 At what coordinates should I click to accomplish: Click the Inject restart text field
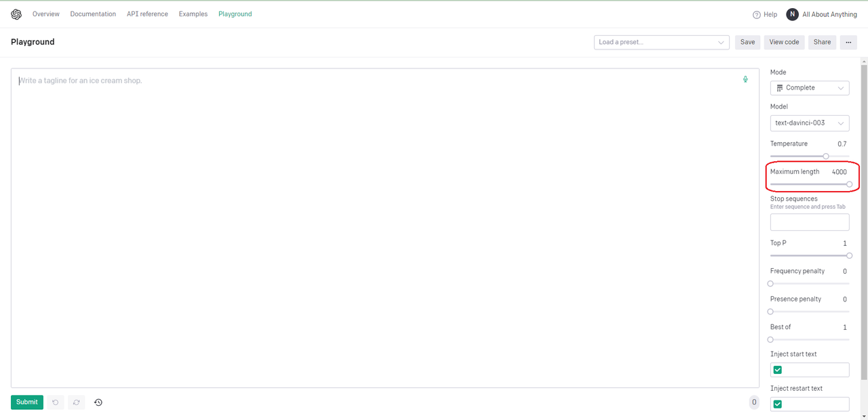(x=810, y=404)
